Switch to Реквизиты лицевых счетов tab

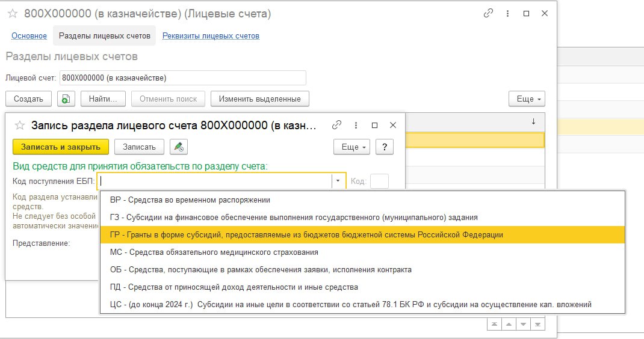pos(211,35)
